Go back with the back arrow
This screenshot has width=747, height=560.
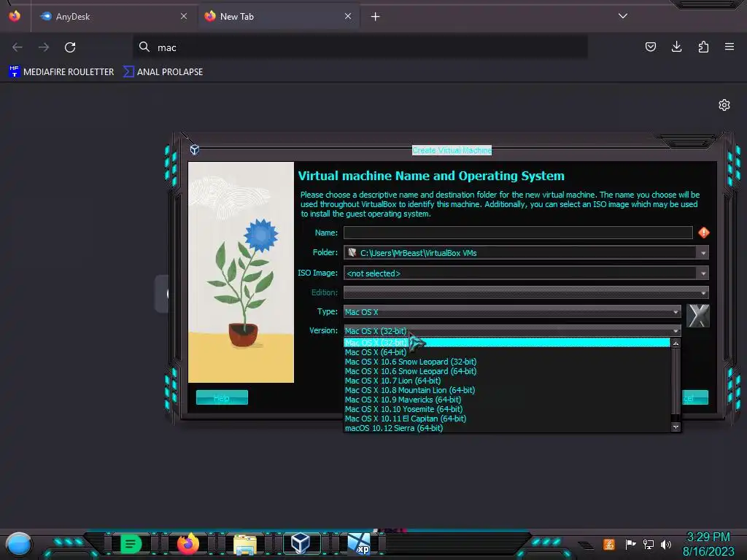coord(18,47)
